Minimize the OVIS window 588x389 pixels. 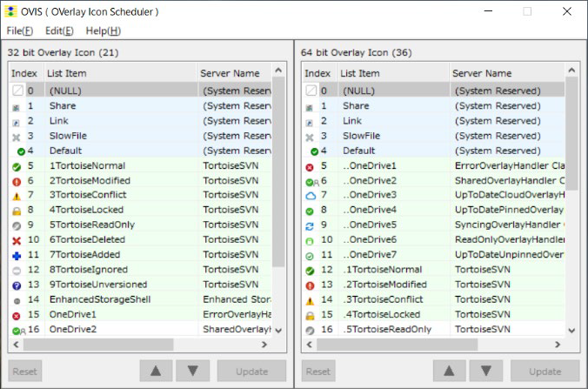pyautogui.click(x=488, y=11)
